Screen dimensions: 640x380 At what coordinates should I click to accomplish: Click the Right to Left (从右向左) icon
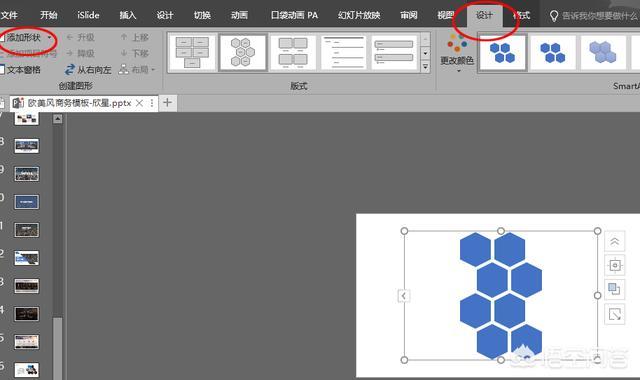tap(70, 70)
